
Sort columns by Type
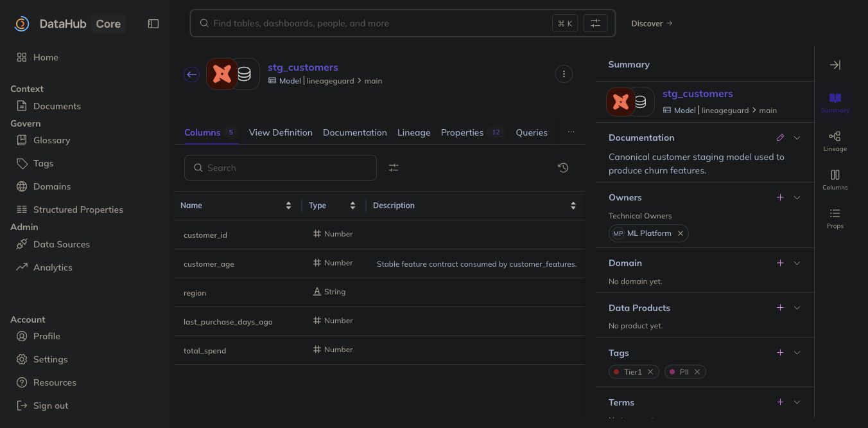pyautogui.click(x=352, y=206)
